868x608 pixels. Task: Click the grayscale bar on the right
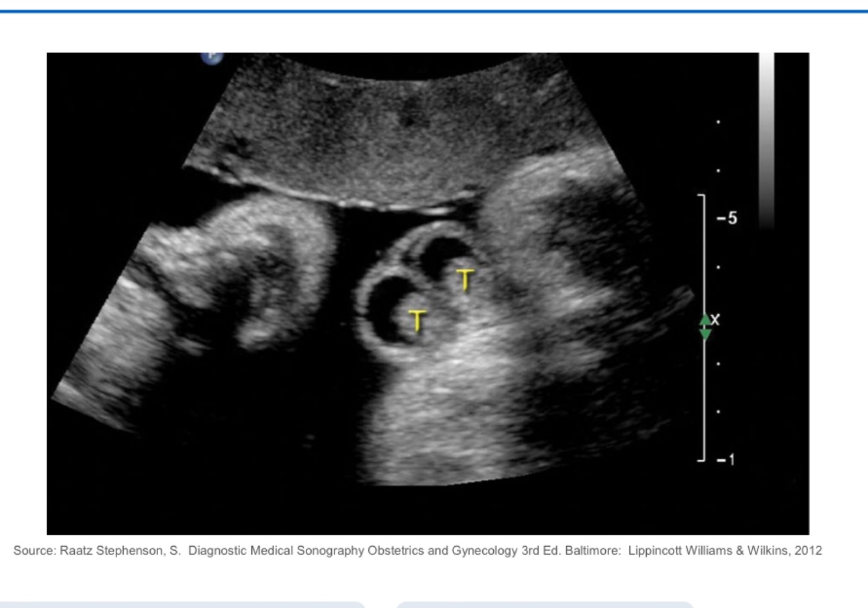coord(766,140)
